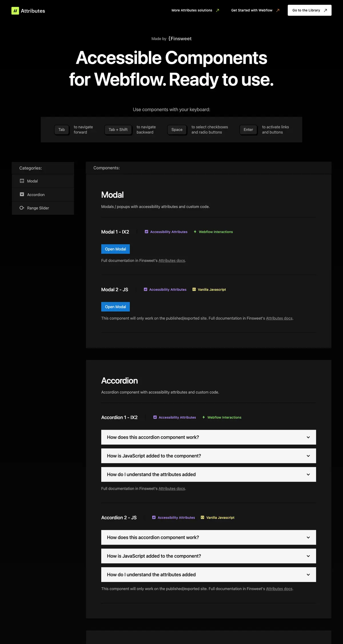Viewport: 343px width, 644px height.
Task: Select the Modal category
Action: [43, 181]
